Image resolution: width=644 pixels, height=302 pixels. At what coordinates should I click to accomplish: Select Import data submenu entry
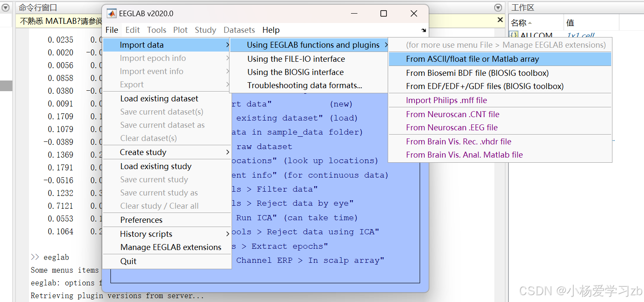tap(167, 45)
